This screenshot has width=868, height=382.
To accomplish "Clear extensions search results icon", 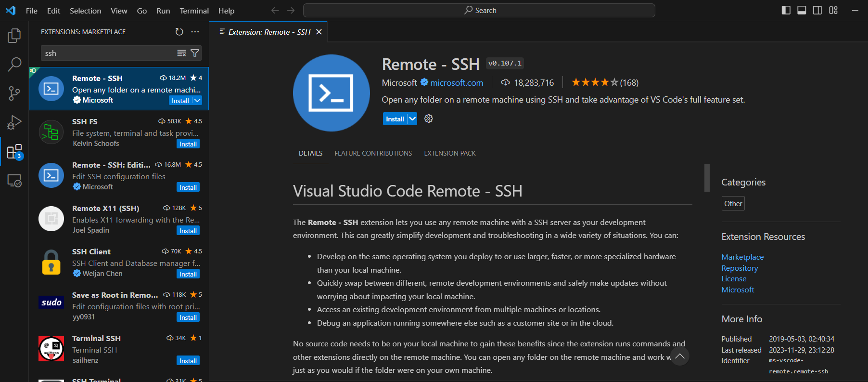I will (181, 53).
